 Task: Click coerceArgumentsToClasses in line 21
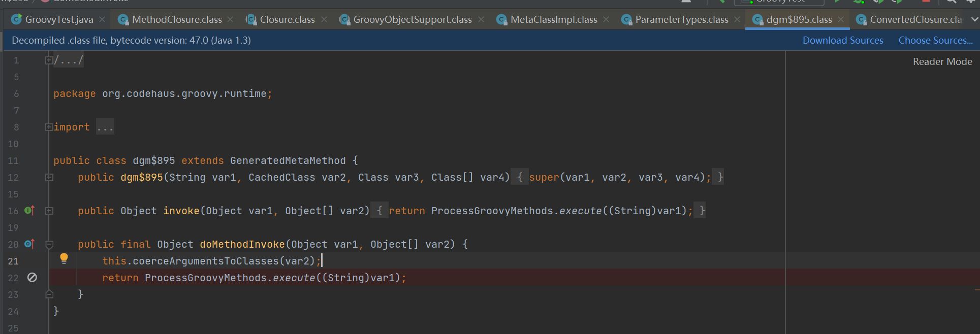pos(206,261)
